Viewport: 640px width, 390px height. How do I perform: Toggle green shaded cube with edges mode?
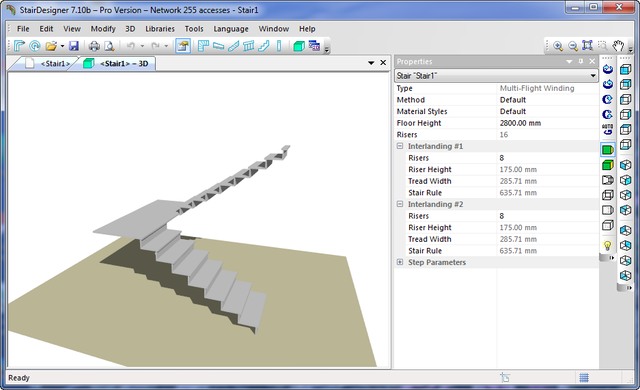click(608, 165)
